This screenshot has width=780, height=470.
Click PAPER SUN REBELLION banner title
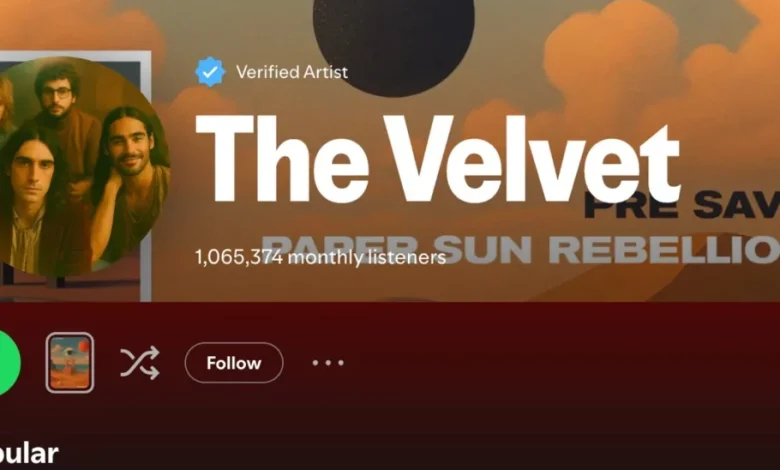pyautogui.click(x=520, y=248)
